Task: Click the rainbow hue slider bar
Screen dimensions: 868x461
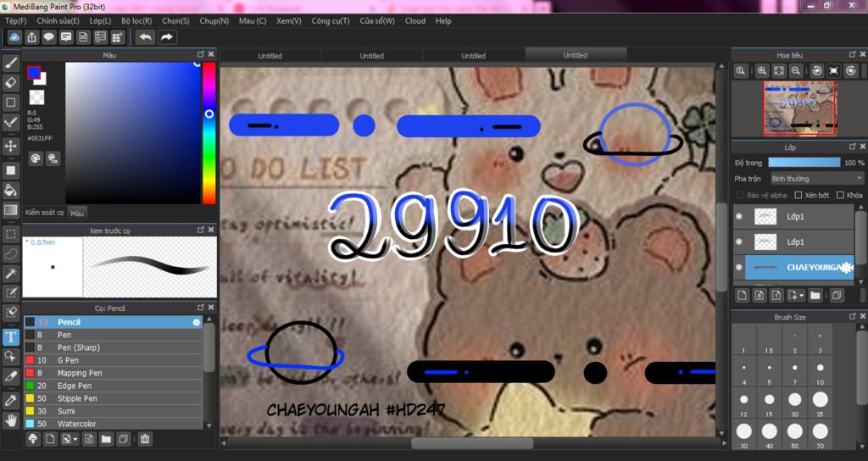Action: click(x=209, y=133)
